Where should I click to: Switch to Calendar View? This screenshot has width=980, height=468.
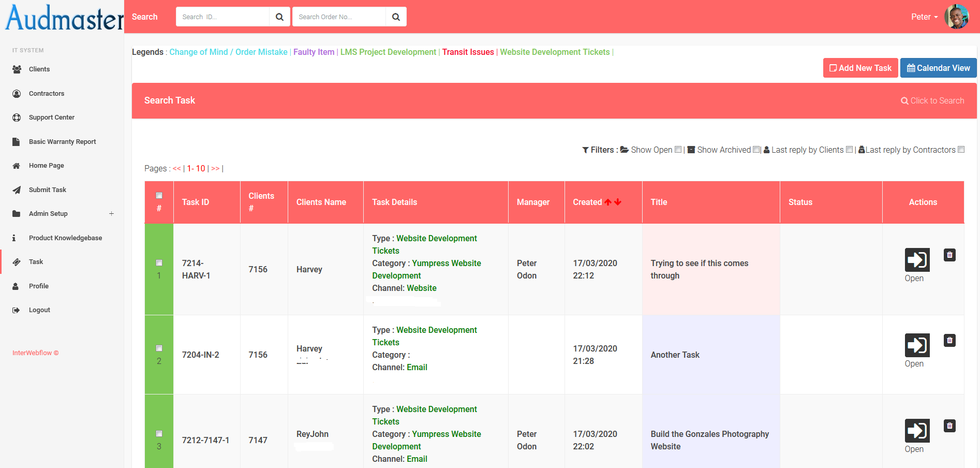tap(938, 68)
